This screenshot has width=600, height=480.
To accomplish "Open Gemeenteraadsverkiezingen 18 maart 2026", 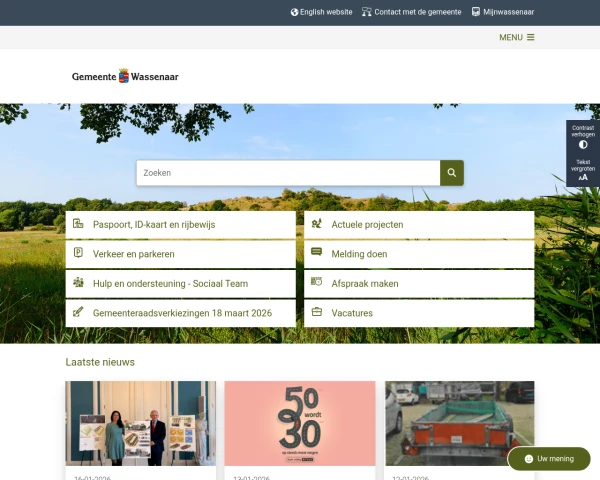I will 181,313.
